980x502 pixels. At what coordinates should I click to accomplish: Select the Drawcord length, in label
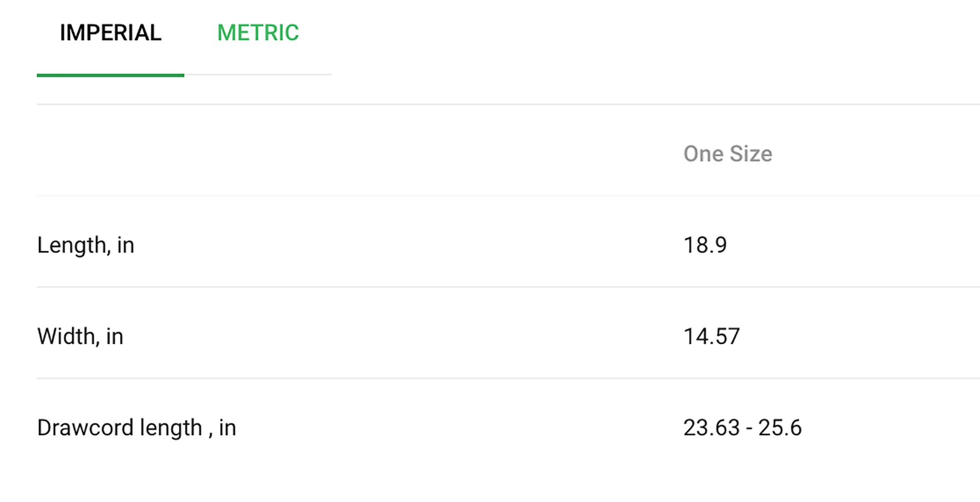click(x=137, y=428)
